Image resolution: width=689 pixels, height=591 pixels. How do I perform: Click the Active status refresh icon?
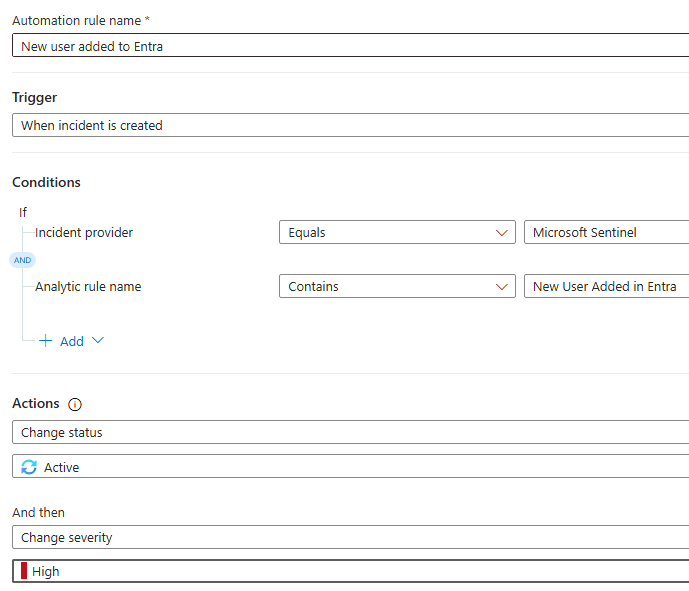click(x=29, y=467)
